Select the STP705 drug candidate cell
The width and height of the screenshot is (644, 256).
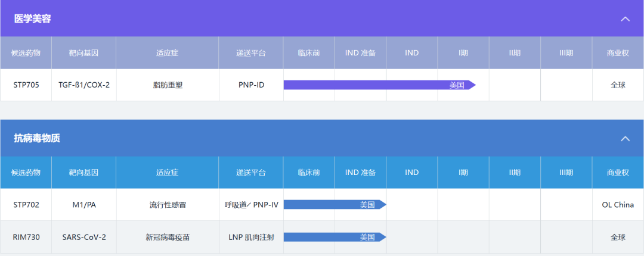click(26, 85)
